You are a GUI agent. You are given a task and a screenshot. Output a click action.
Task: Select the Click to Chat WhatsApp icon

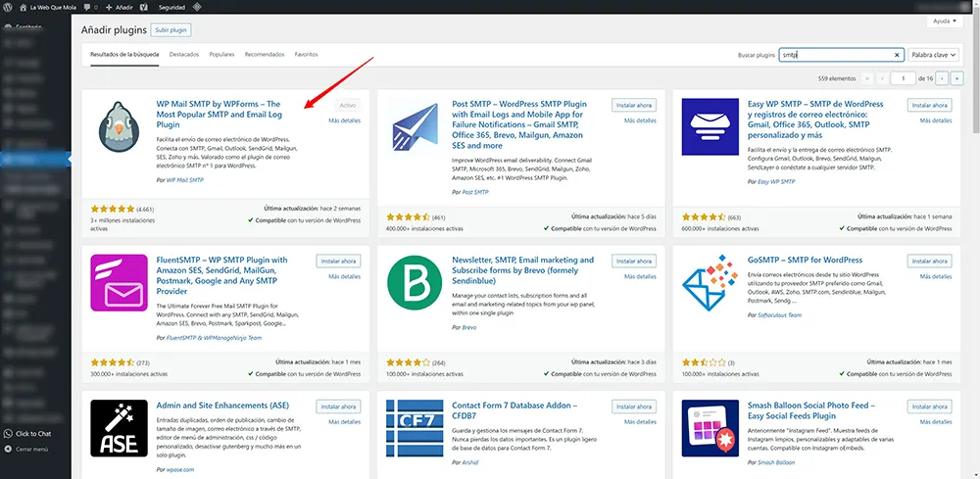(x=8, y=433)
